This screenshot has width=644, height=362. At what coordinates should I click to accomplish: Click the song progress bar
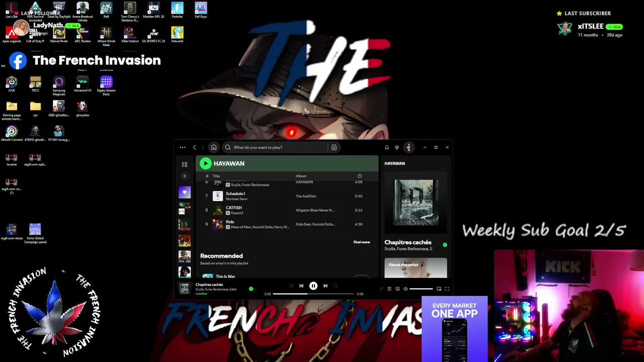click(313, 294)
